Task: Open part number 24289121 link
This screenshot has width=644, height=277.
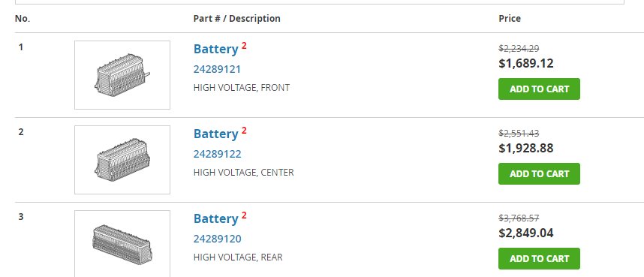Action: (x=217, y=69)
